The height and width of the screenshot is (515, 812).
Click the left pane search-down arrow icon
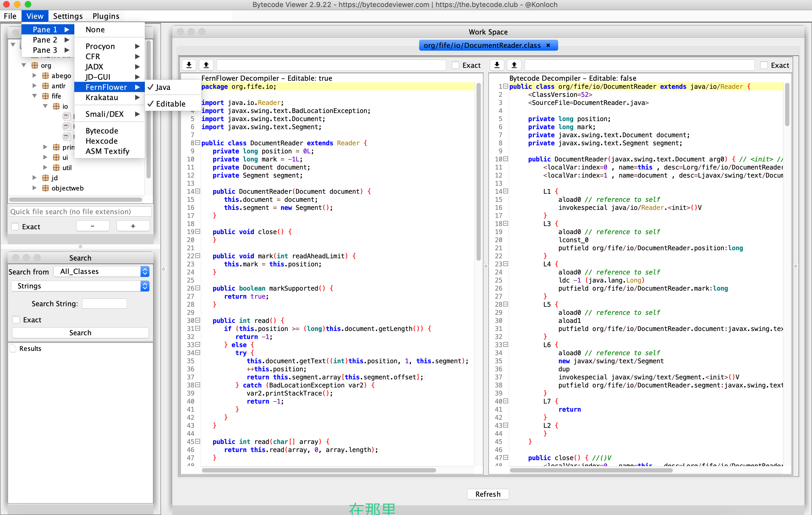[x=189, y=65]
